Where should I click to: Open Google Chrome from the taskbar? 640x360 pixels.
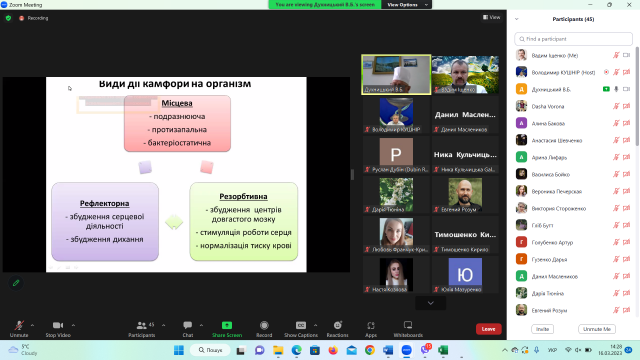pos(370,350)
